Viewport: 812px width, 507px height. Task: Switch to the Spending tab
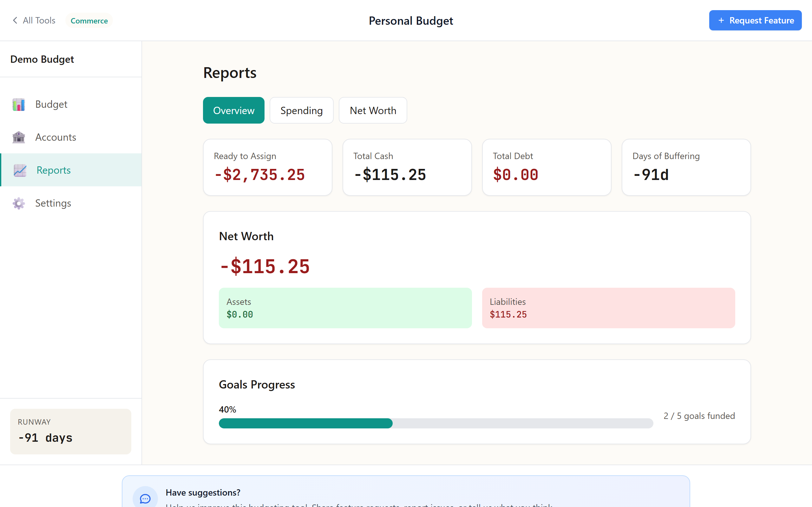tap(301, 110)
